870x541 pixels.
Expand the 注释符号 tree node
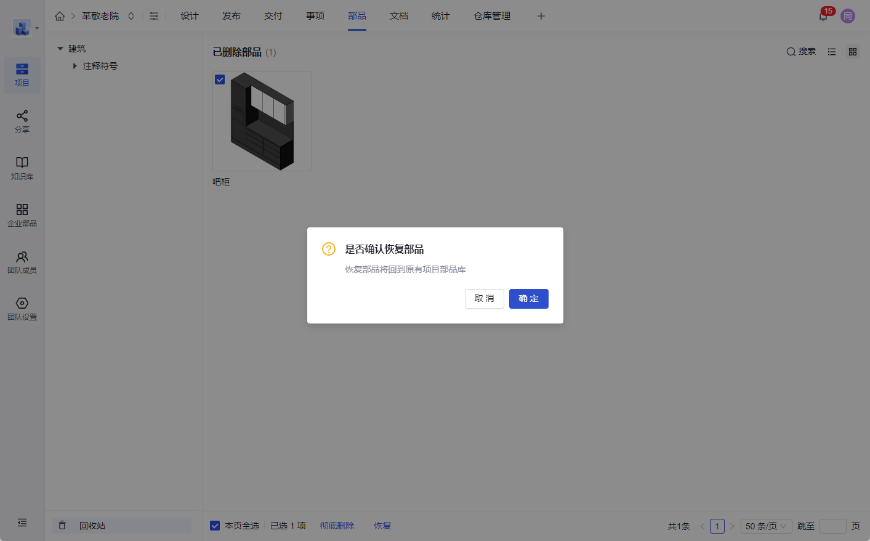click(75, 66)
